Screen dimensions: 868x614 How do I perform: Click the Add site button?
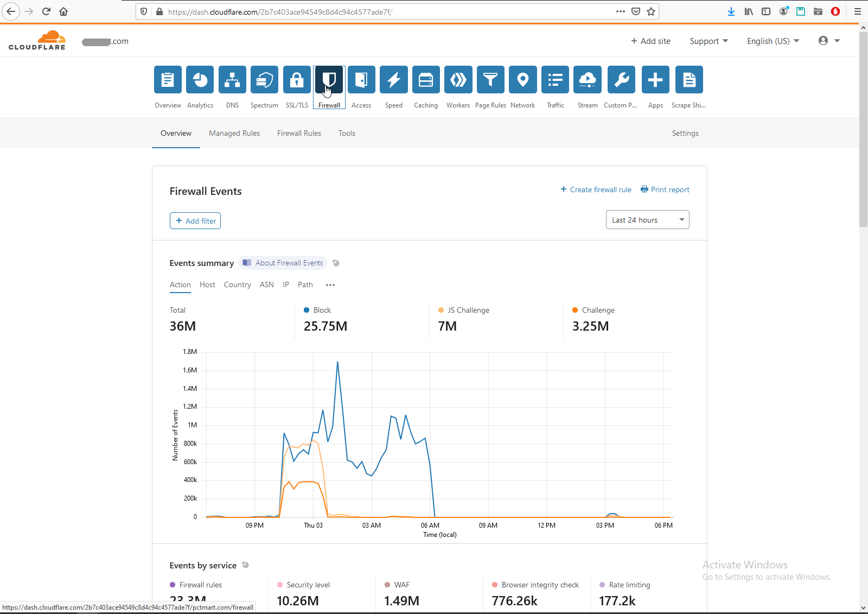pos(650,41)
